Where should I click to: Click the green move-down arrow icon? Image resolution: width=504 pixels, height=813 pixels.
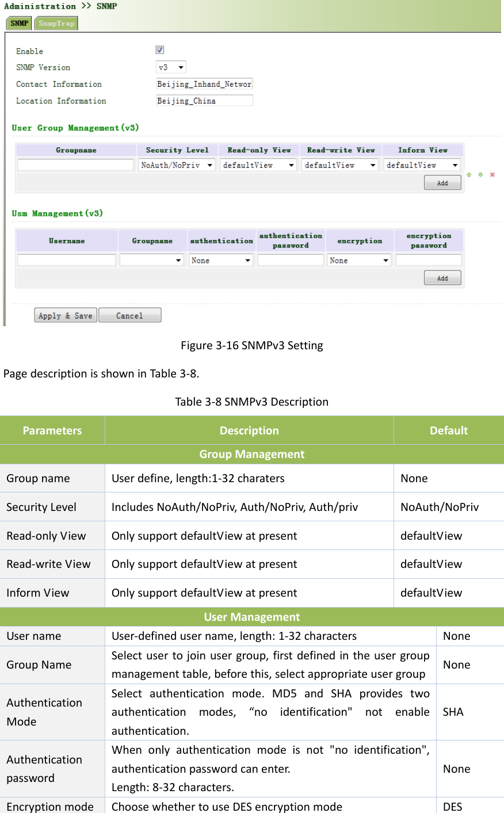point(480,174)
